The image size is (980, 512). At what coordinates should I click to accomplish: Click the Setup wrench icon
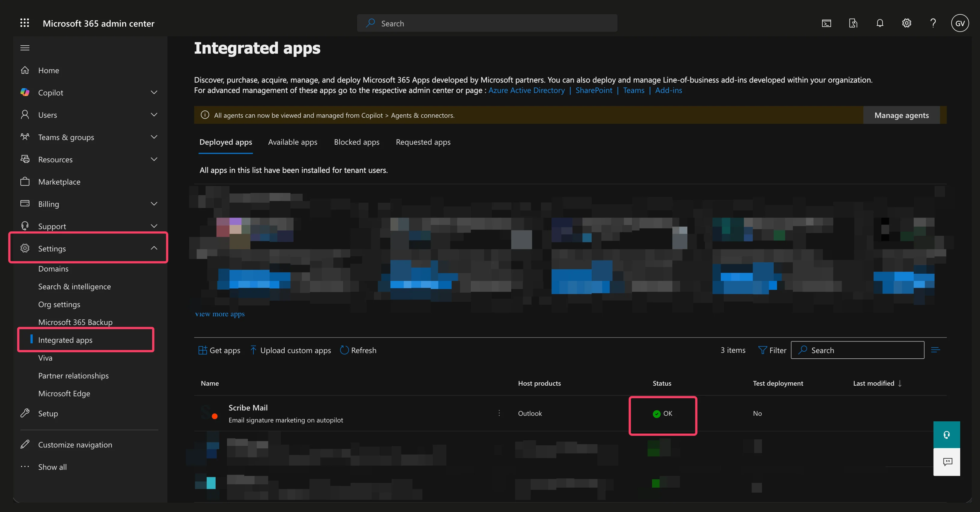pos(25,413)
